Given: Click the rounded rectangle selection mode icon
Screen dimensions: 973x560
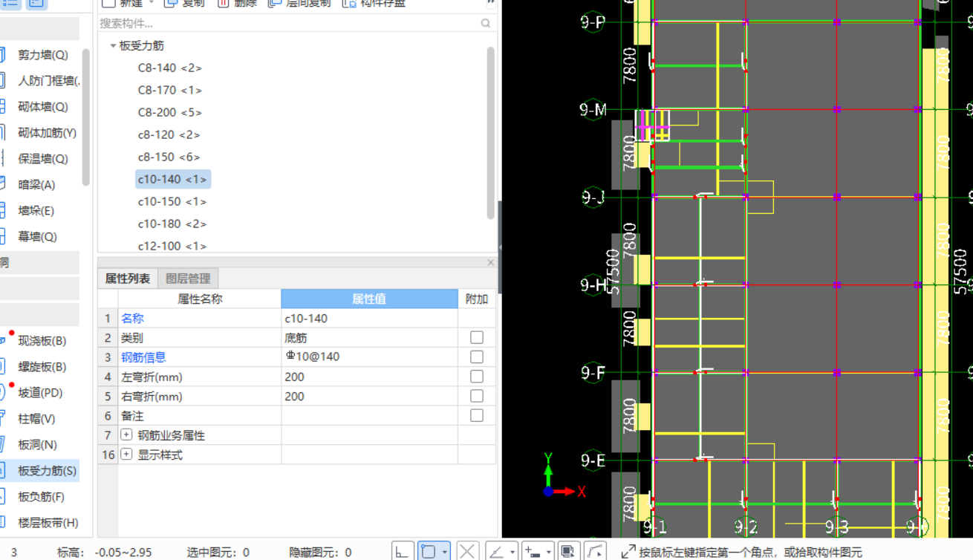Looking at the screenshot, I should pyautogui.click(x=429, y=551).
